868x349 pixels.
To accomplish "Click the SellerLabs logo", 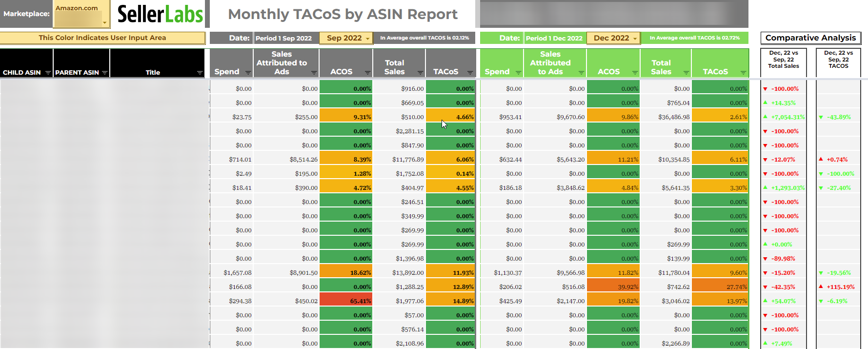I will tap(160, 14).
